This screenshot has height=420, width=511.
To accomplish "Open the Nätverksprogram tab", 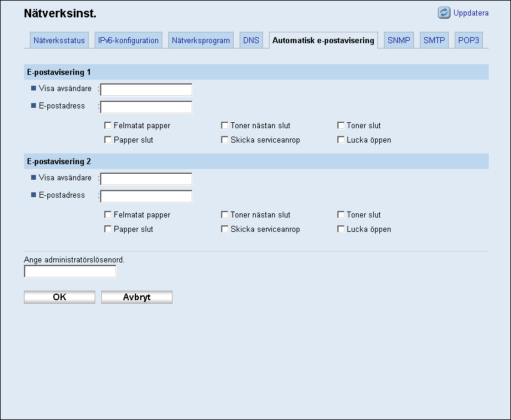I will (201, 40).
